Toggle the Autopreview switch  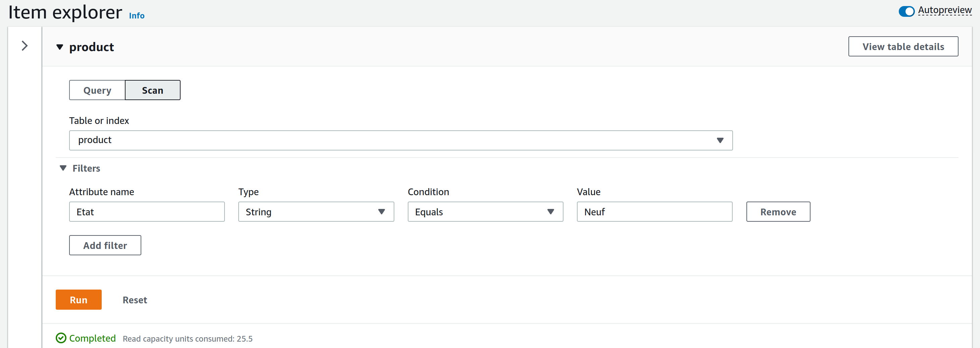(906, 11)
